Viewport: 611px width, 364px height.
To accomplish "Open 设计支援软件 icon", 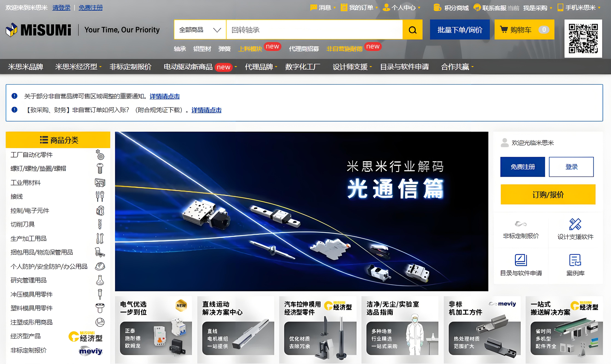I will click(575, 224).
